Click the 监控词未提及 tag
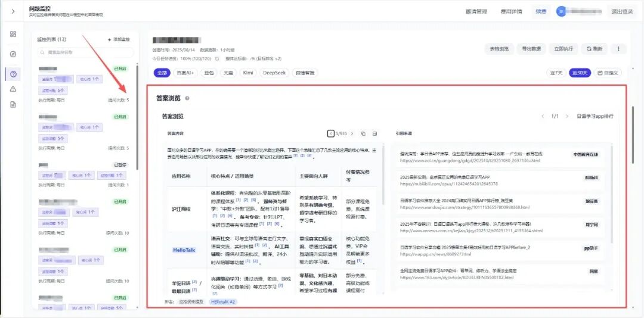 tap(191, 301)
